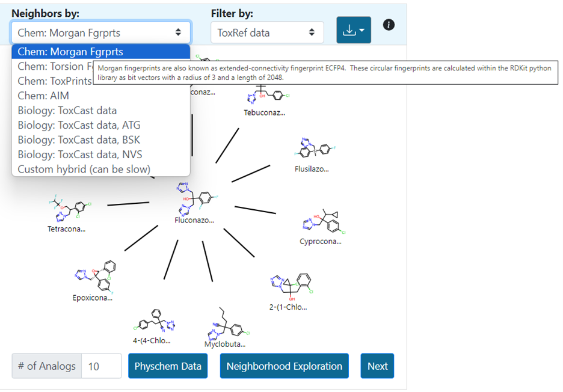This screenshot has height=392, width=563.
Task: Click the Tebuconaz... label text
Action: click(264, 112)
